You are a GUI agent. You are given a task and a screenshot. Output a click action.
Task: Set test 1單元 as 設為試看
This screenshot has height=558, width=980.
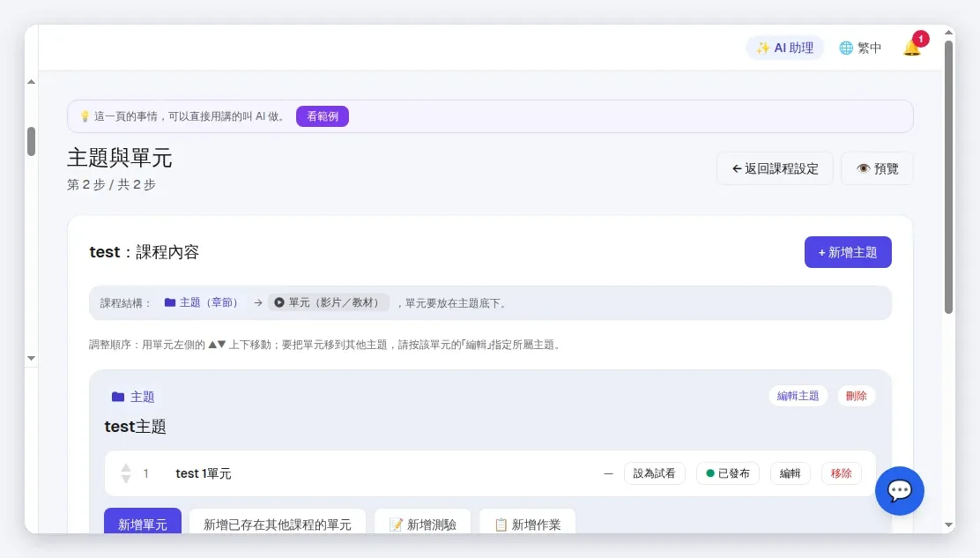coord(655,473)
